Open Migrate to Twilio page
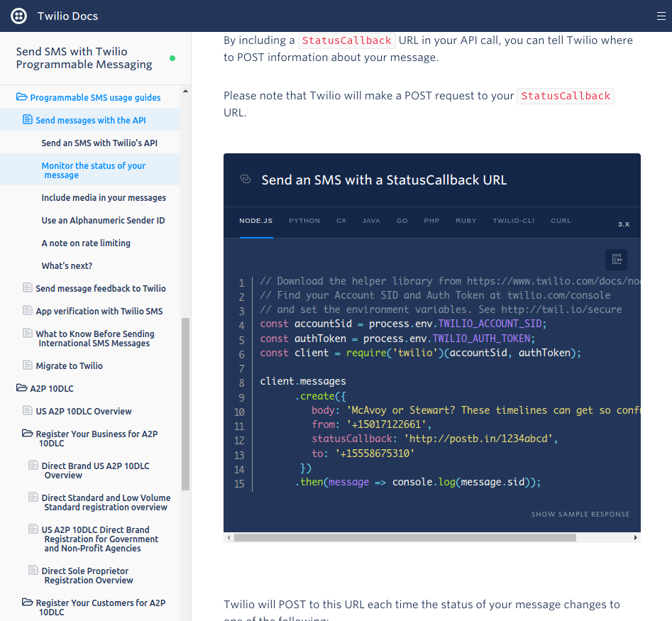672x621 pixels. [x=69, y=366]
